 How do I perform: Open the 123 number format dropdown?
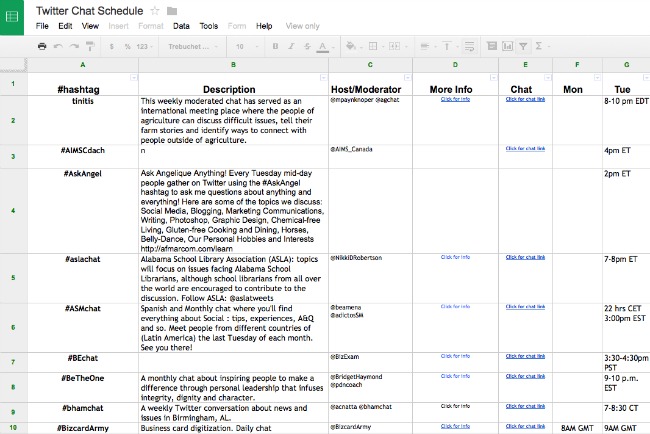tap(144, 46)
